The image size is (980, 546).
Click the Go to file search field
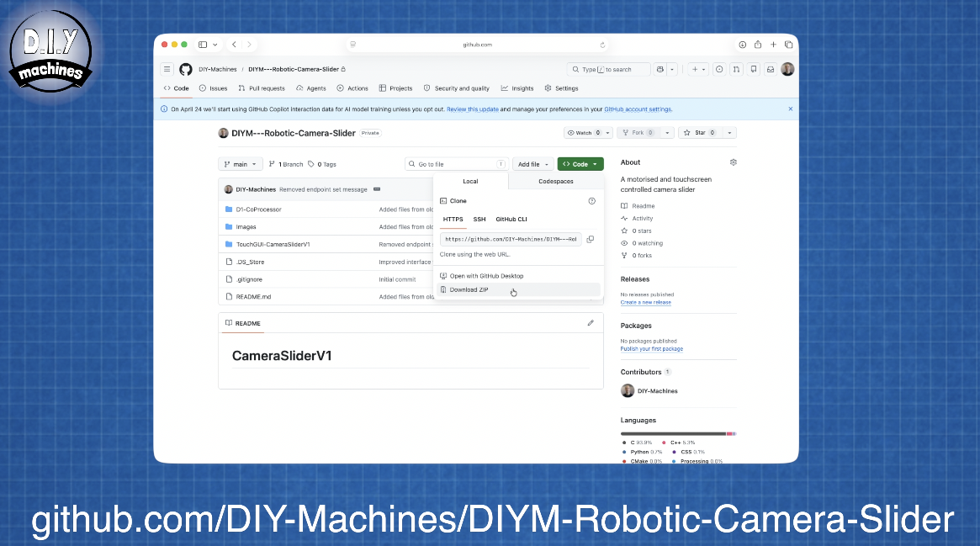tap(457, 164)
